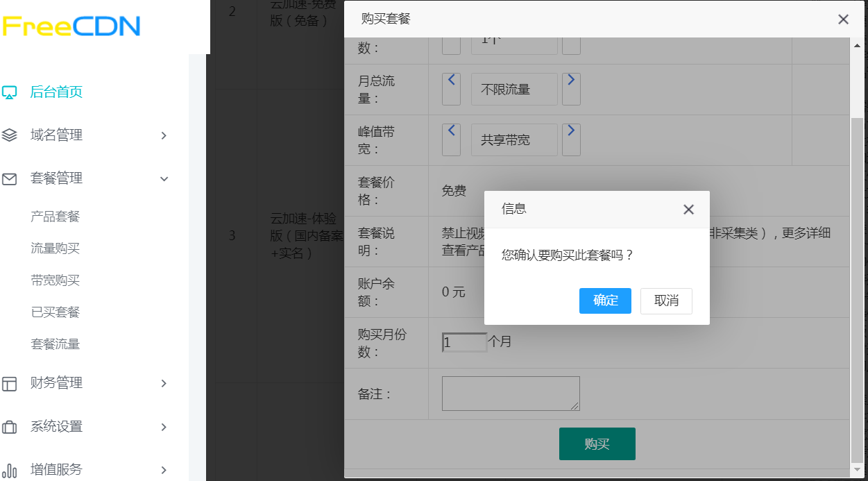
Task: Collapse the 套餐管理 menu chevron
Action: (x=164, y=179)
